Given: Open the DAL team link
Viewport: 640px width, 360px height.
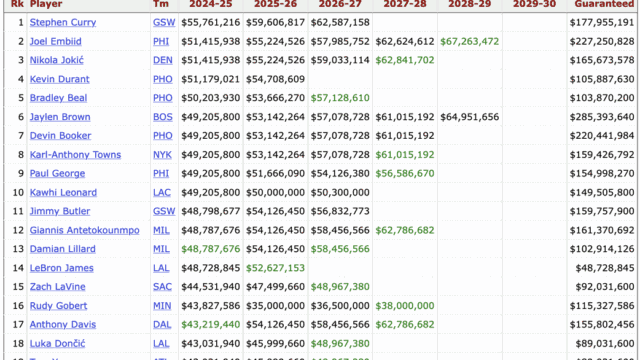Looking at the screenshot, I should [162, 325].
